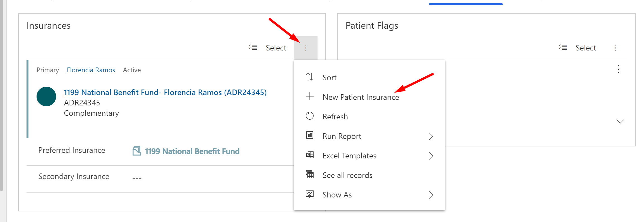Click the ADR24345 text
Image resolution: width=644 pixels, height=222 pixels.
click(82, 103)
